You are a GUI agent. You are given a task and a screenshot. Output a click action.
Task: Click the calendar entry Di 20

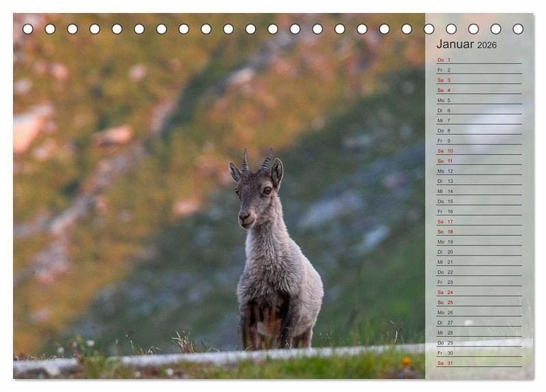[445, 252]
